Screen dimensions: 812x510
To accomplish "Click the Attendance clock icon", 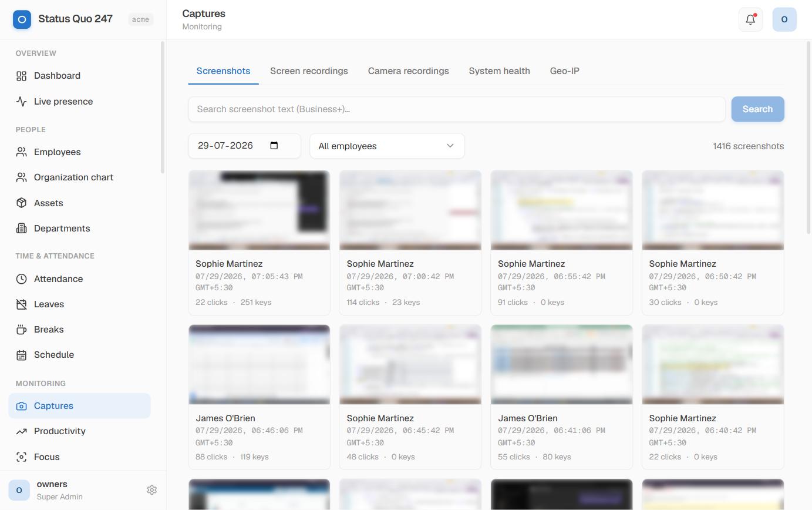I will pos(22,279).
